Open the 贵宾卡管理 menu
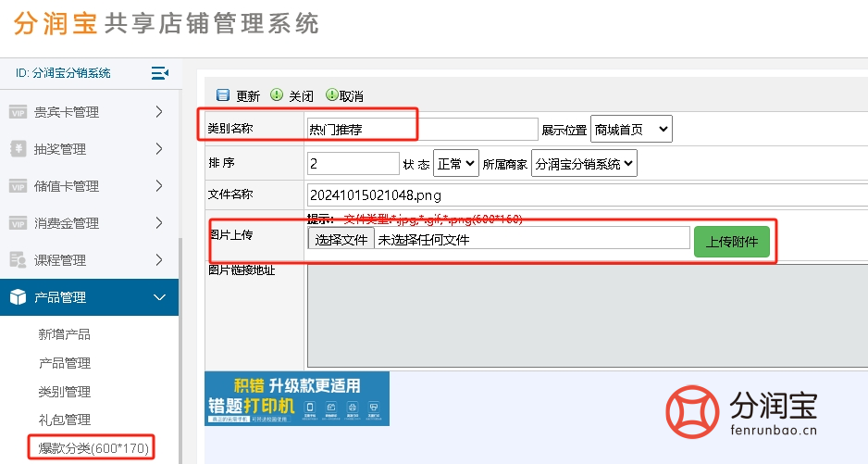Image resolution: width=868 pixels, height=464 pixels. 89,112
